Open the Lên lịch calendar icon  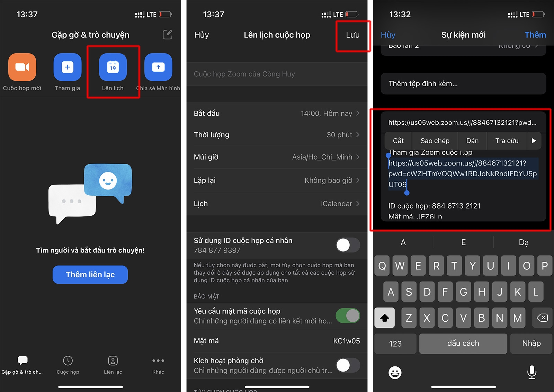coord(113,67)
